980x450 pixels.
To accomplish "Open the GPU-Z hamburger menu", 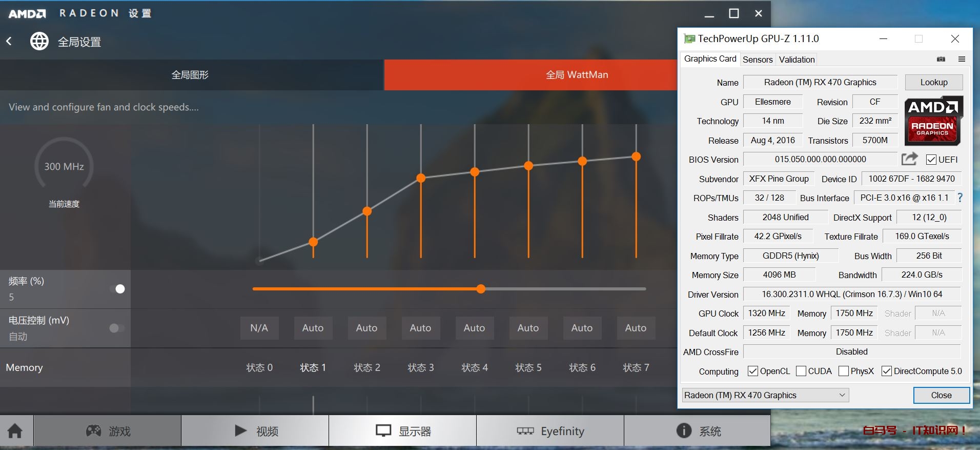I will [962, 59].
